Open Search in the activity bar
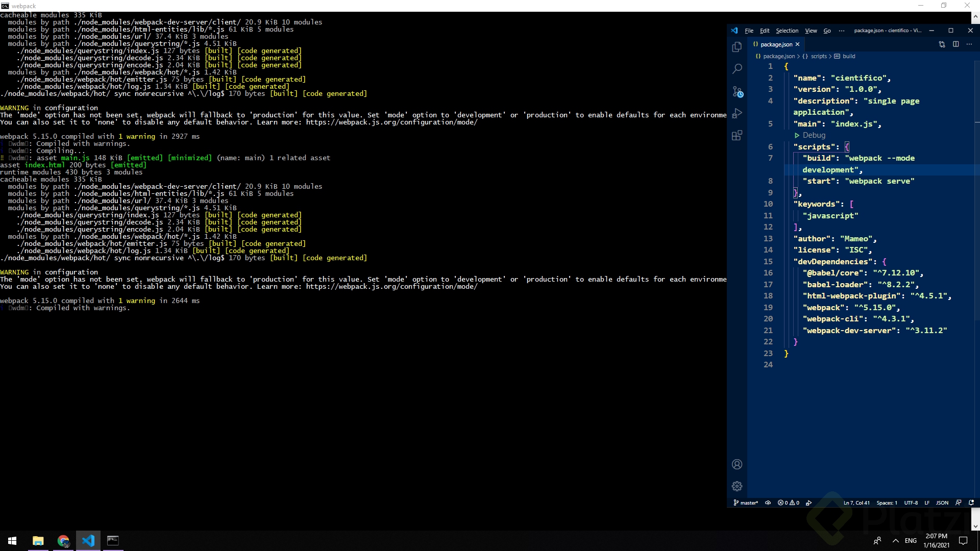 [737, 68]
